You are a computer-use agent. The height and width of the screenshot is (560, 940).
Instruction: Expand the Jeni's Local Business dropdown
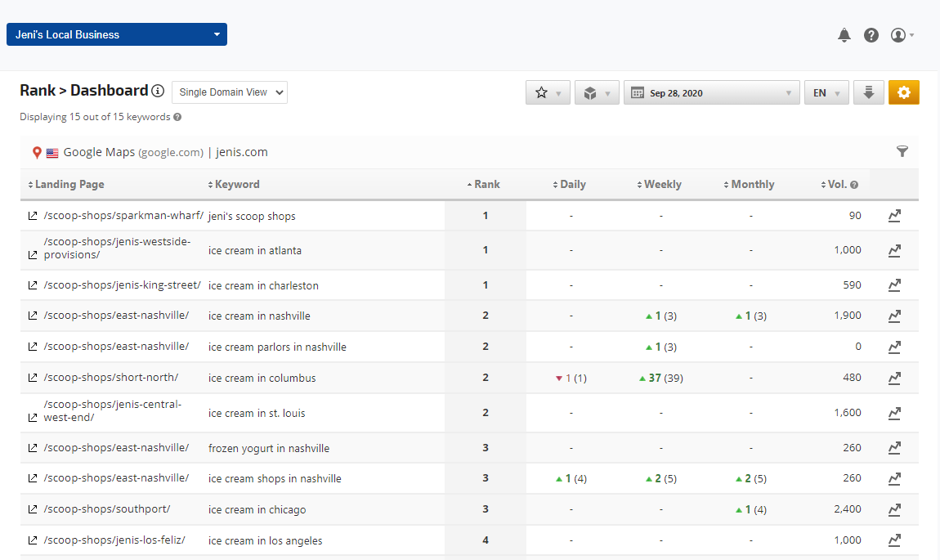click(117, 34)
